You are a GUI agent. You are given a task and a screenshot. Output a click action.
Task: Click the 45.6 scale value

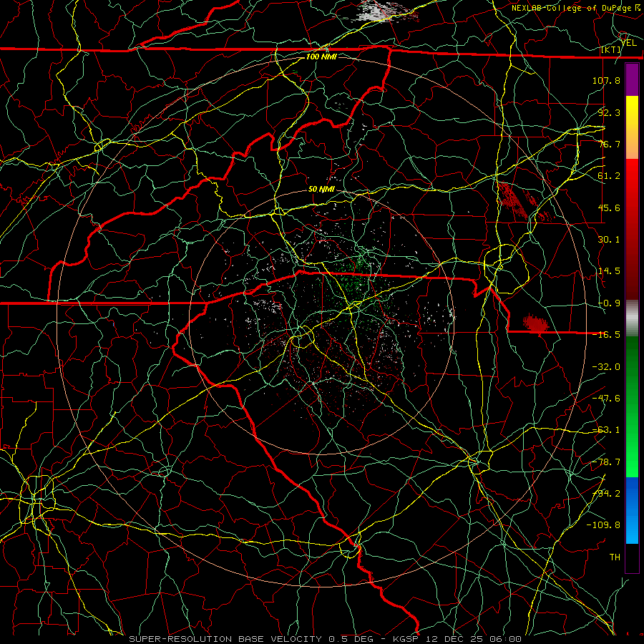pyautogui.click(x=609, y=208)
